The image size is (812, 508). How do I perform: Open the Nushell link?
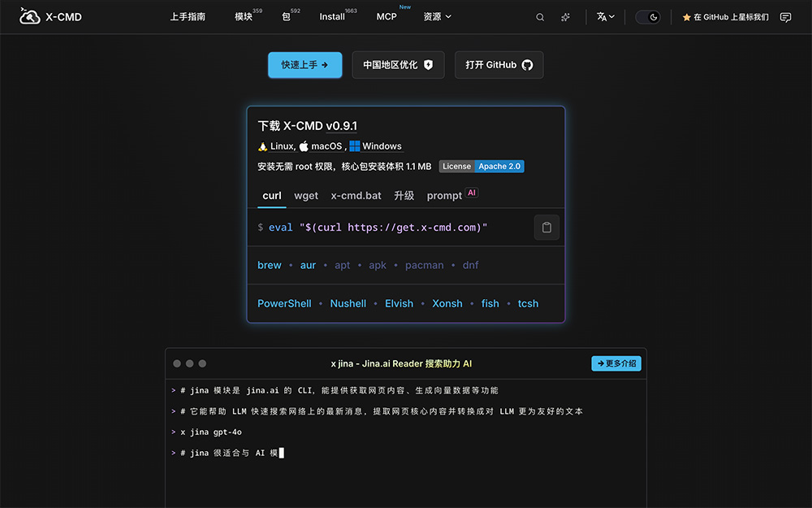[348, 303]
